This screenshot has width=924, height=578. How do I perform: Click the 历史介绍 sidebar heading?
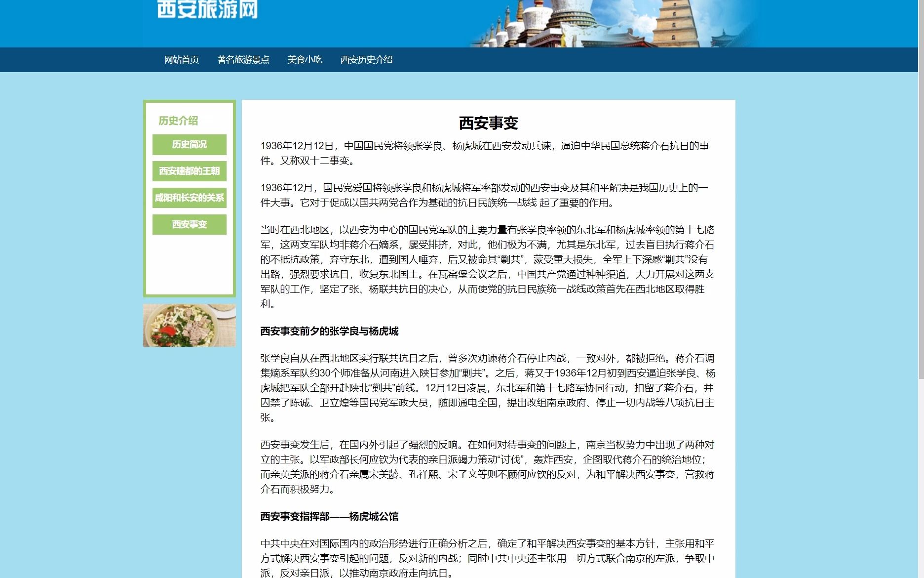[178, 119]
